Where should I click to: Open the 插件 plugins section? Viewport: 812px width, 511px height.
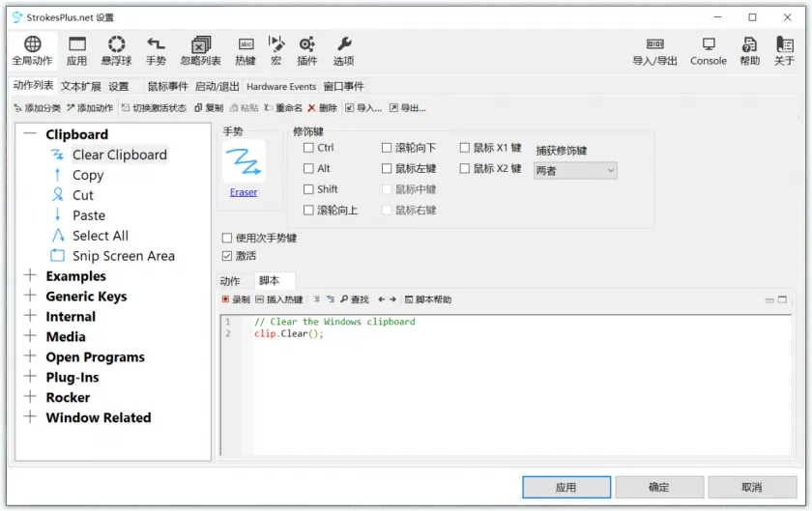click(x=306, y=51)
